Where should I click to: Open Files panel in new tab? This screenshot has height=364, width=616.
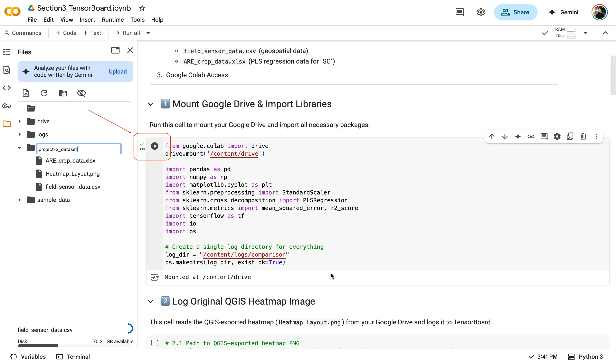point(115,50)
